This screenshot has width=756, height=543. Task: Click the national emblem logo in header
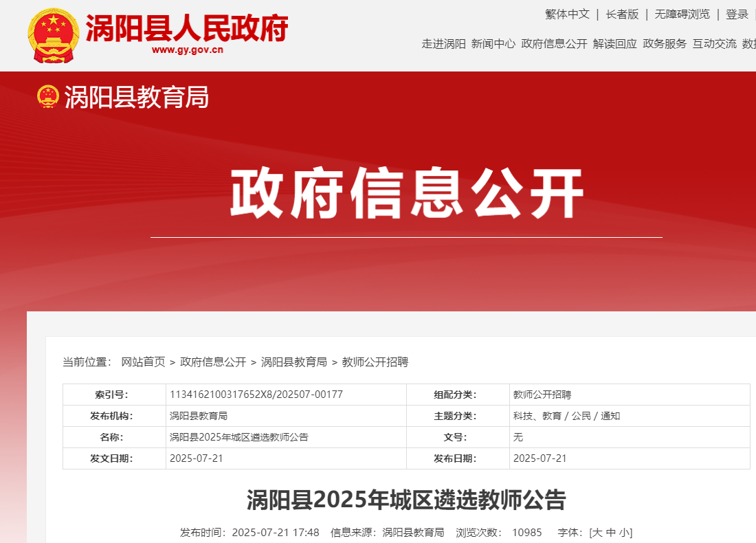pyautogui.click(x=53, y=35)
